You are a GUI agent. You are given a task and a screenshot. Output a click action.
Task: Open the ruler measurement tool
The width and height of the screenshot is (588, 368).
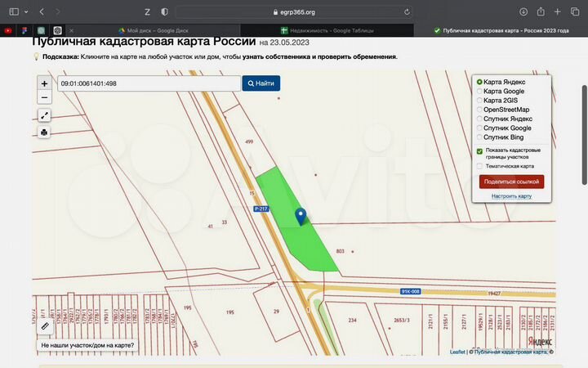tap(45, 325)
